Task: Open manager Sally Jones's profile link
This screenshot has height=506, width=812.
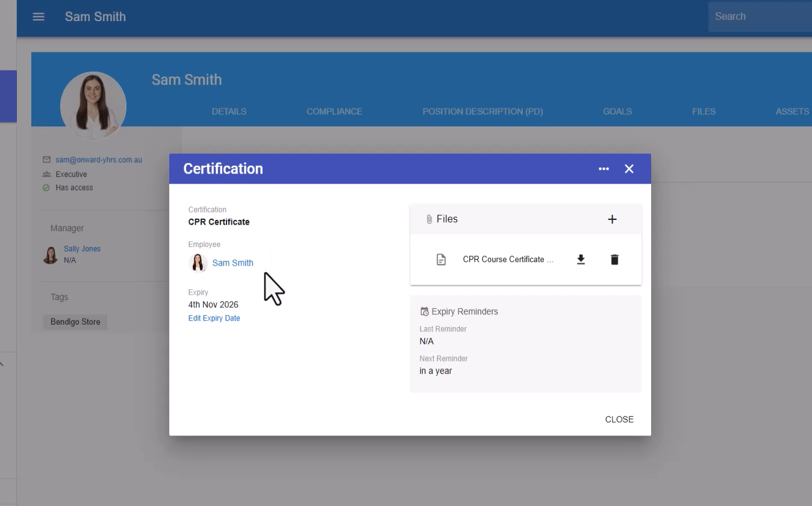Action: pos(82,249)
